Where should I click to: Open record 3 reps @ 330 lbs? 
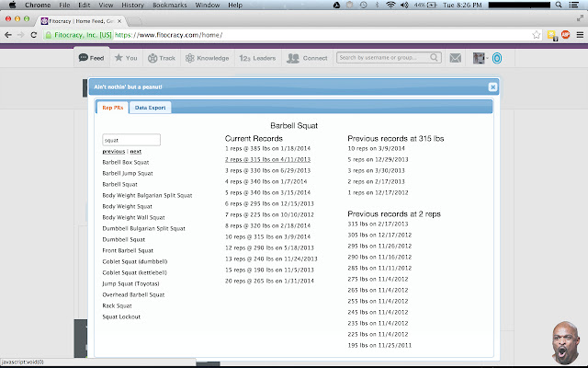[267, 170]
